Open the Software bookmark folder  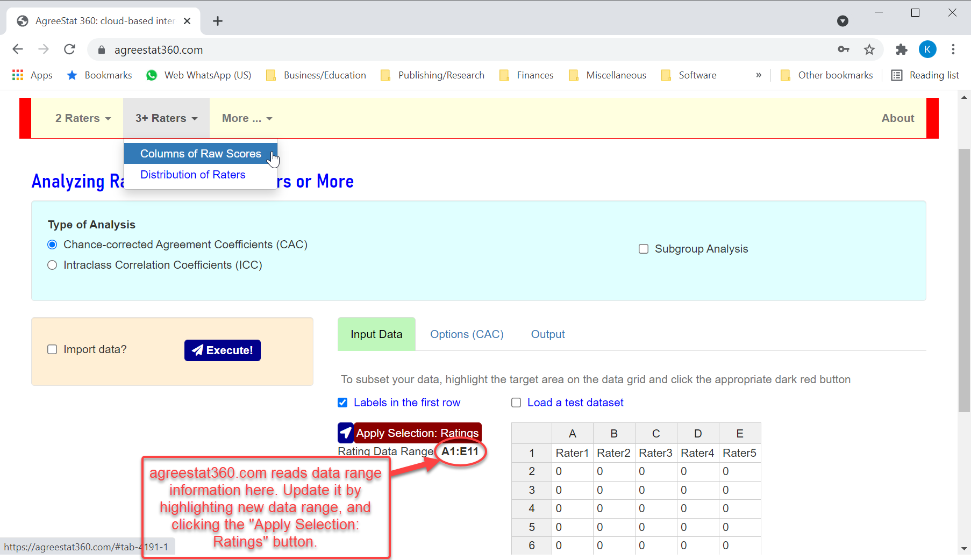(x=689, y=75)
